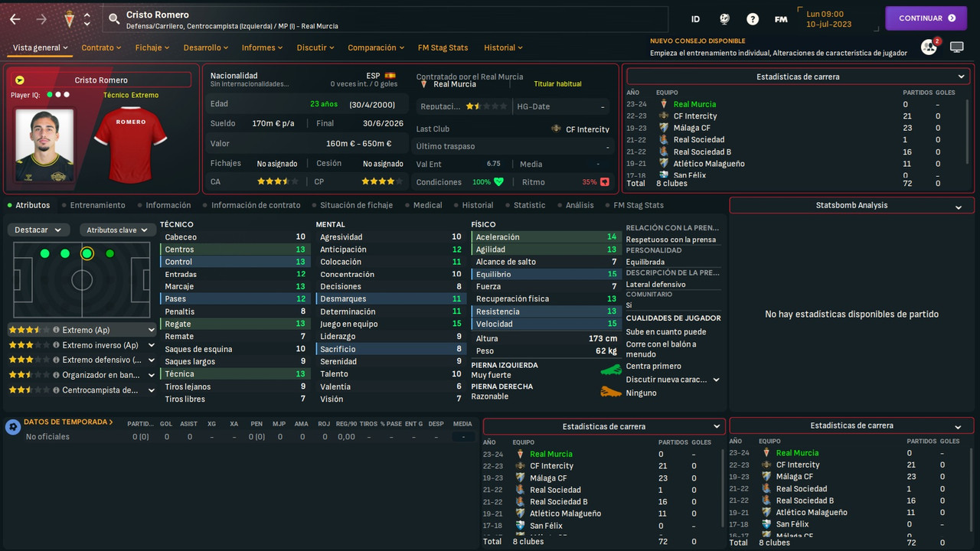The image size is (980, 551).
Task: Open top-right Estadísticas de carrera dropdown
Action: (x=798, y=77)
